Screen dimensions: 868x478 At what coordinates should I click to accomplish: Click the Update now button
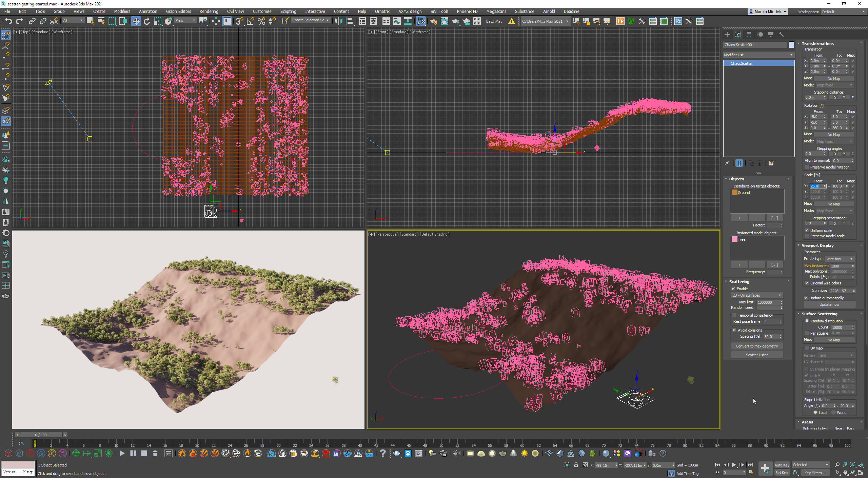[x=829, y=304]
